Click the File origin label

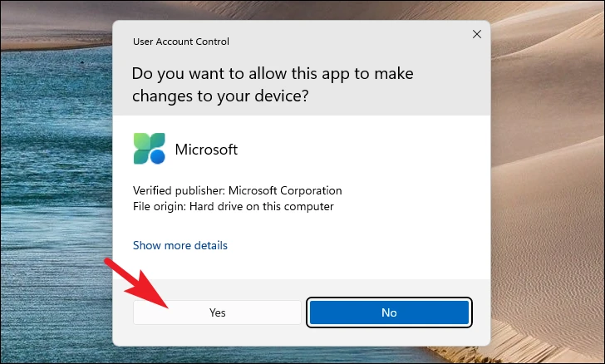(160, 206)
